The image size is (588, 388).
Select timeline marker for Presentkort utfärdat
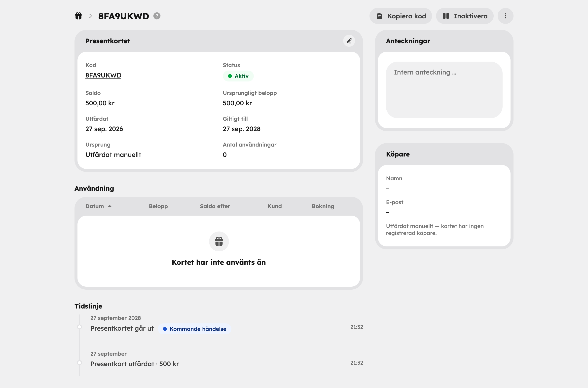coord(79,363)
